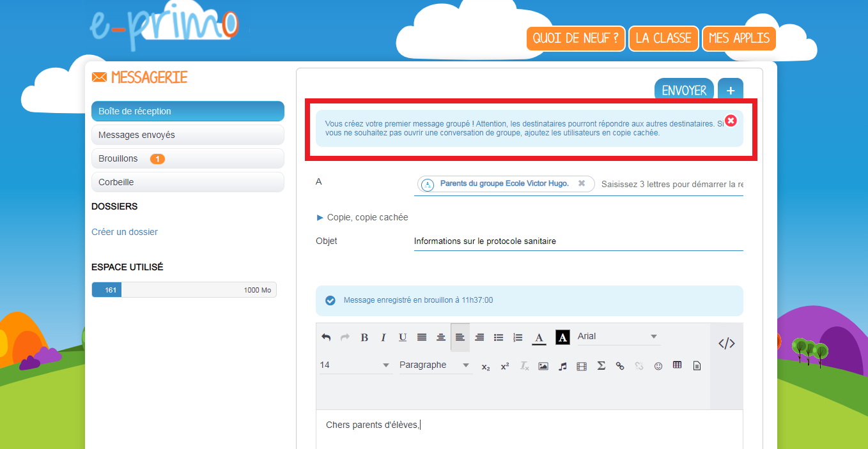This screenshot has width=868, height=449.
Task: Edit the Objet subject field
Action: click(578, 241)
